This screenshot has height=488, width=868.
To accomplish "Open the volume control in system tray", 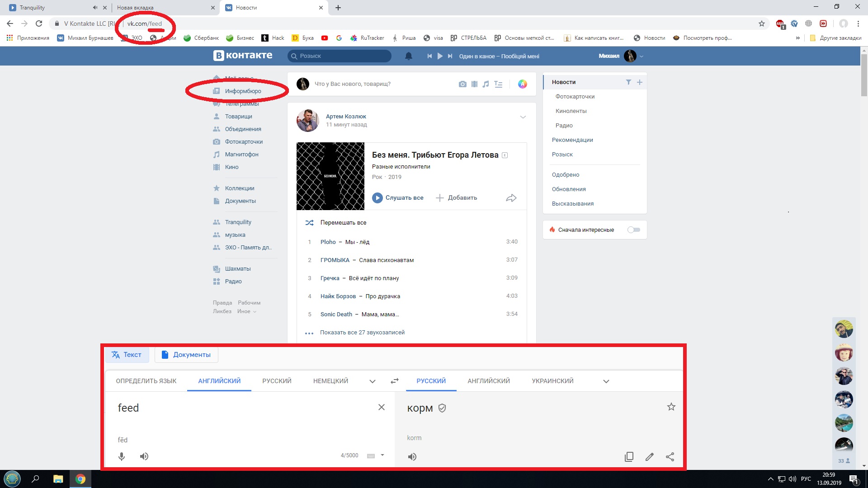I will click(793, 479).
